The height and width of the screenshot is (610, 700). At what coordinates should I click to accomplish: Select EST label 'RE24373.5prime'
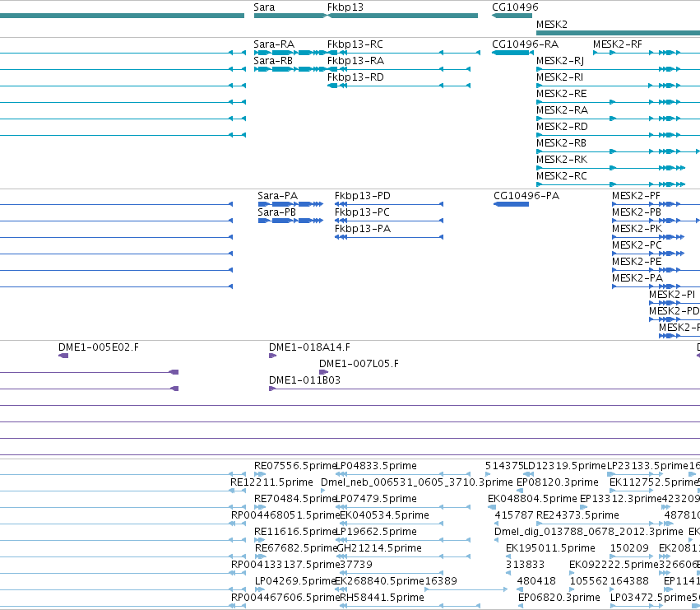click(x=577, y=515)
